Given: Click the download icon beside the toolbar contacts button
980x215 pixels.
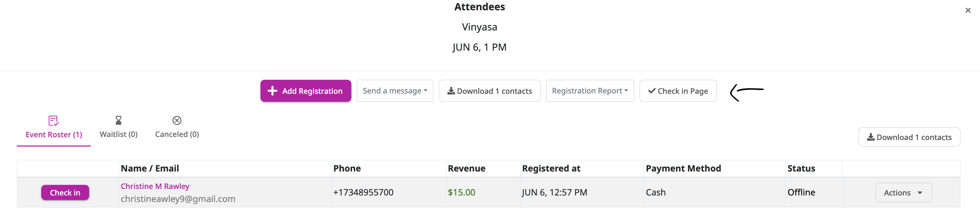Looking at the screenshot, I should coord(451,91).
